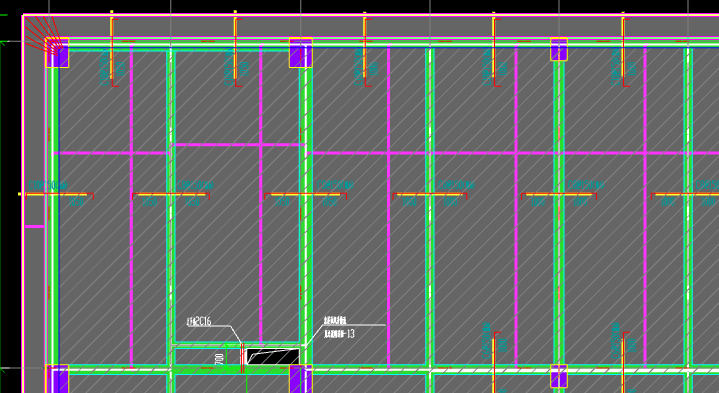Click the white annotation text ending in -13
719x393 pixels.
(x=339, y=333)
